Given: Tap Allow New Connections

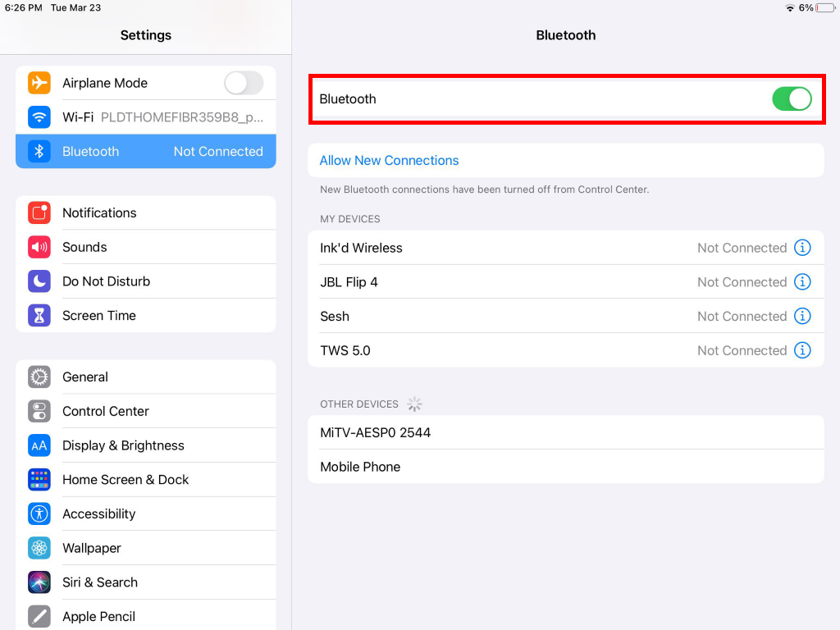Looking at the screenshot, I should coord(389,160).
